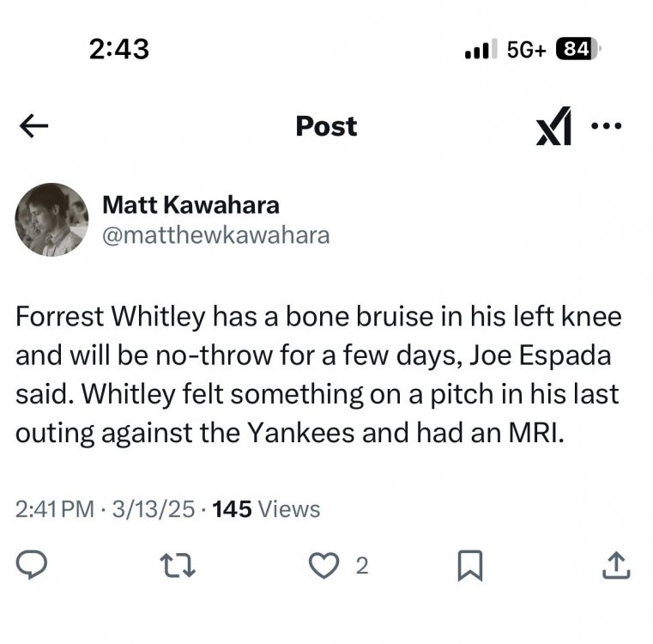Click the Matt Kawahara display name
Screen dimensions: 653x644
click(190, 204)
